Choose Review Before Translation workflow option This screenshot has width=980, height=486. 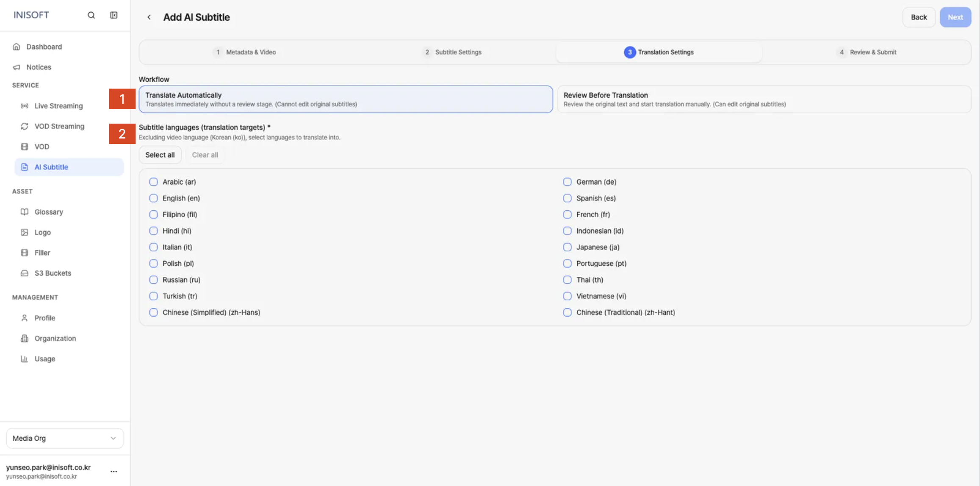tap(764, 99)
